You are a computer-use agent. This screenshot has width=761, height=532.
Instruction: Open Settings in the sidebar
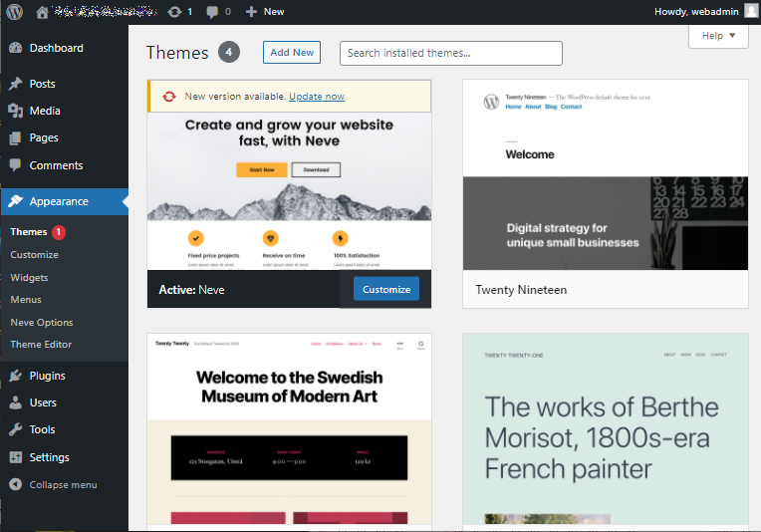tap(49, 457)
